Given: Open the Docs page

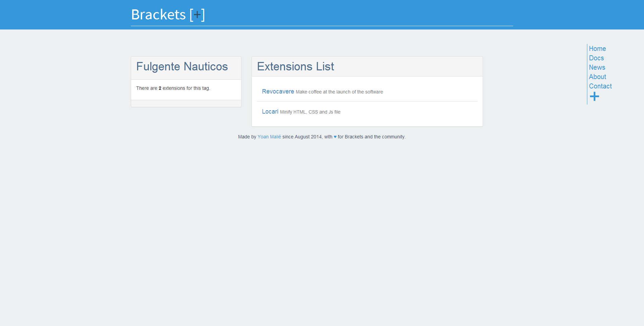Looking at the screenshot, I should click(596, 58).
